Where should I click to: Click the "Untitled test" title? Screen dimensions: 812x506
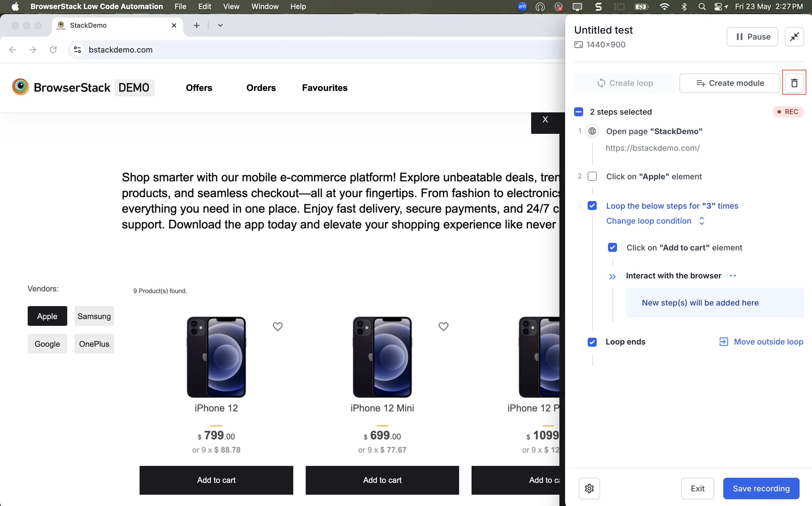coord(603,30)
